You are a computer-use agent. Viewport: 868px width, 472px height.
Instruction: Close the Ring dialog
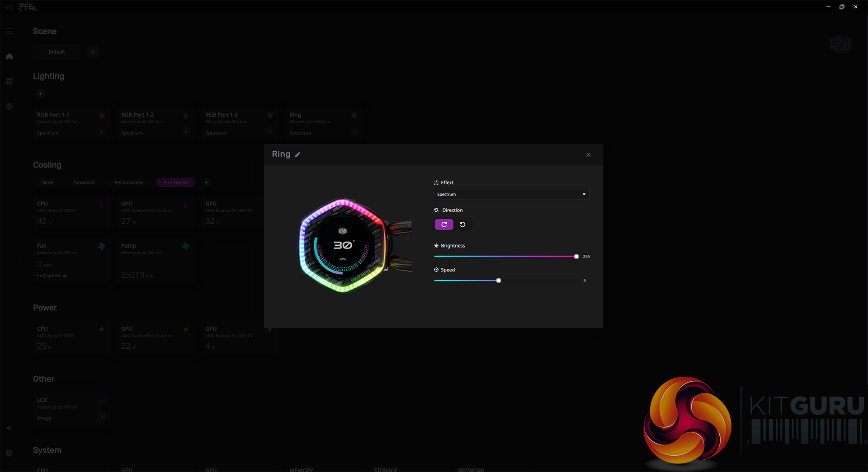(588, 154)
